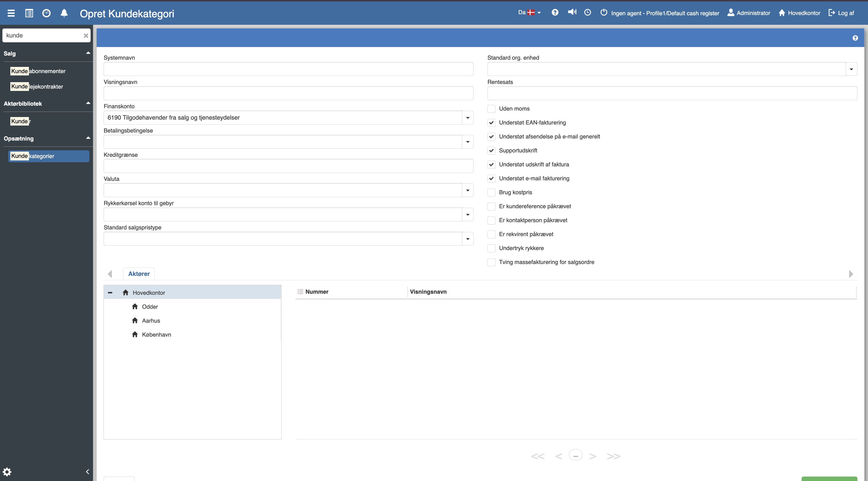This screenshot has width=868, height=481.
Task: Select the Aktører tab
Action: click(x=139, y=274)
